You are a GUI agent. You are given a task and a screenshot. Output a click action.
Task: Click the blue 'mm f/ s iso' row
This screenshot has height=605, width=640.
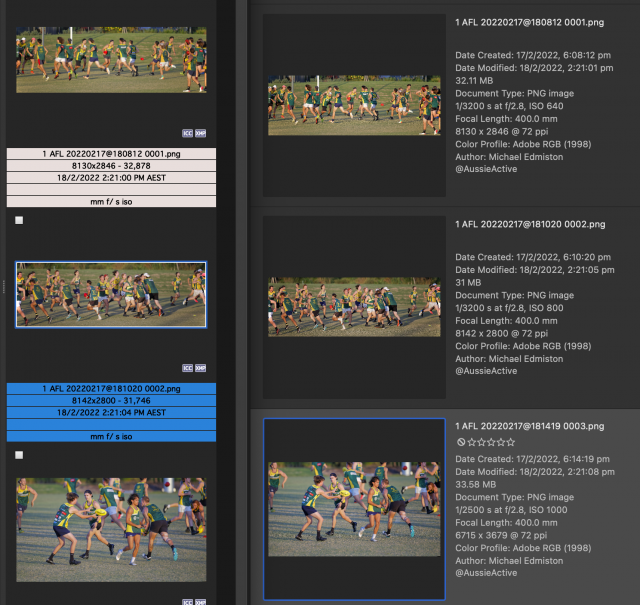(111, 436)
